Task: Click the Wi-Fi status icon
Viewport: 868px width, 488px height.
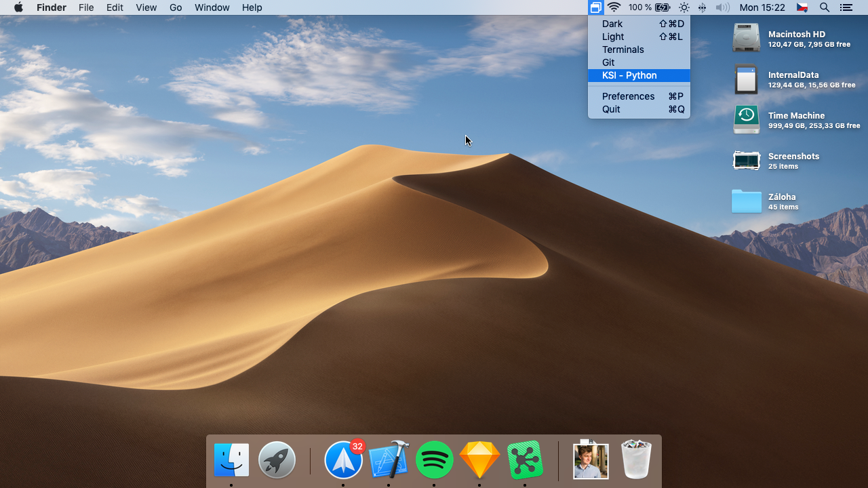Action: click(x=614, y=7)
